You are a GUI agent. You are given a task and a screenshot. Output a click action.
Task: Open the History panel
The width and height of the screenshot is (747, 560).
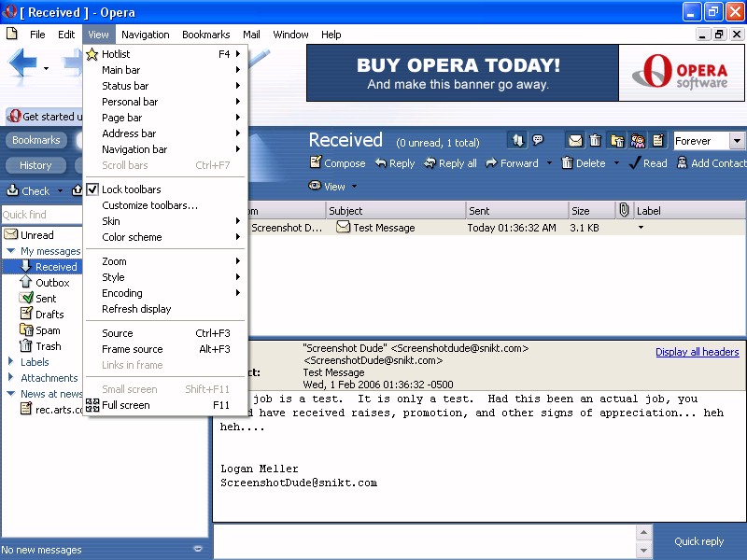[35, 165]
